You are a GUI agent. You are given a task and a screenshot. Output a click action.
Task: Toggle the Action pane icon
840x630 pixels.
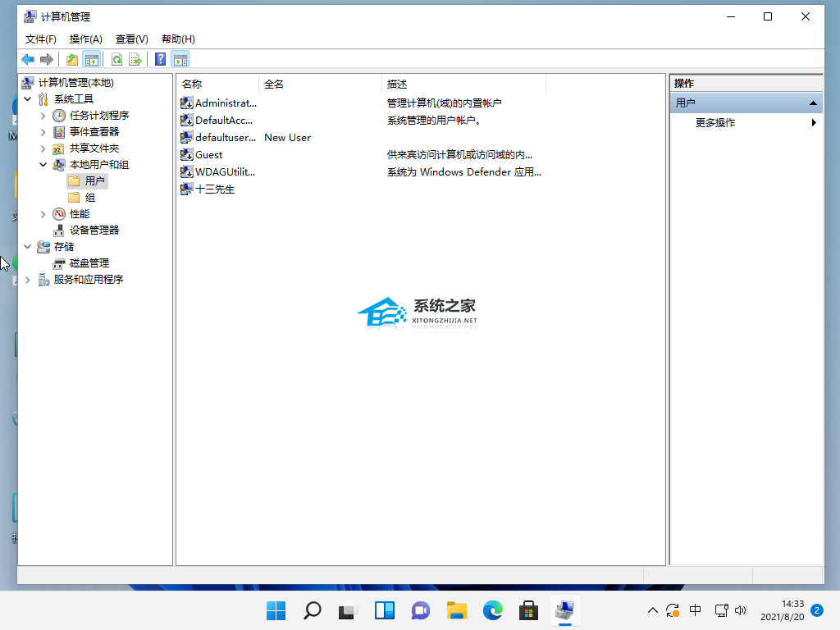[179, 58]
